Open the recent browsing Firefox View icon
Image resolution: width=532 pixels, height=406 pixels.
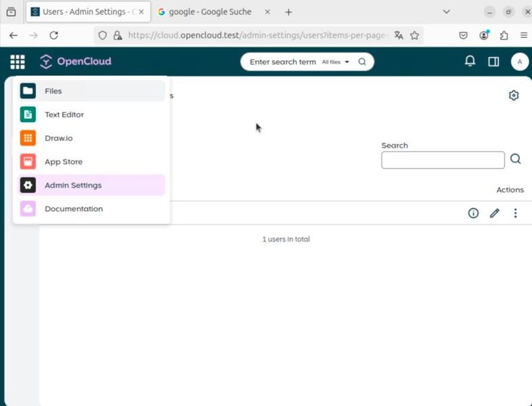pos(12,12)
